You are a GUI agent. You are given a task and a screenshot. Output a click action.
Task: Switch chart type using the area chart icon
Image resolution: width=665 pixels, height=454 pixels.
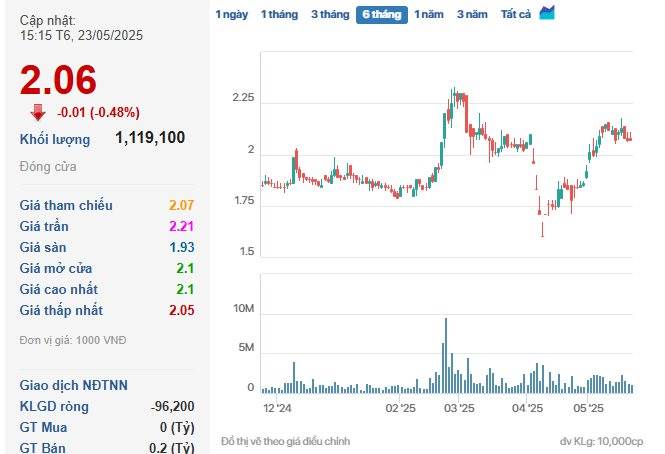coord(547,13)
